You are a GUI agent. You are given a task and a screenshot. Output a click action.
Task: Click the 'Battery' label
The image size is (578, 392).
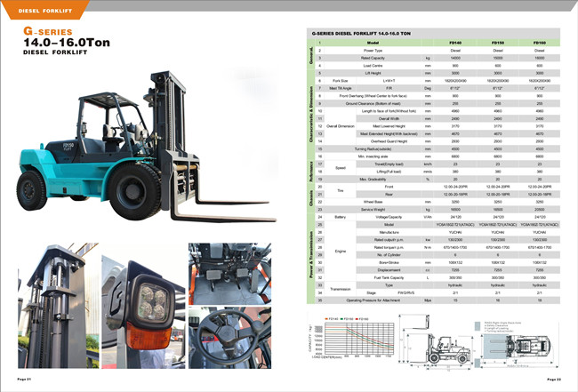pos(340,217)
